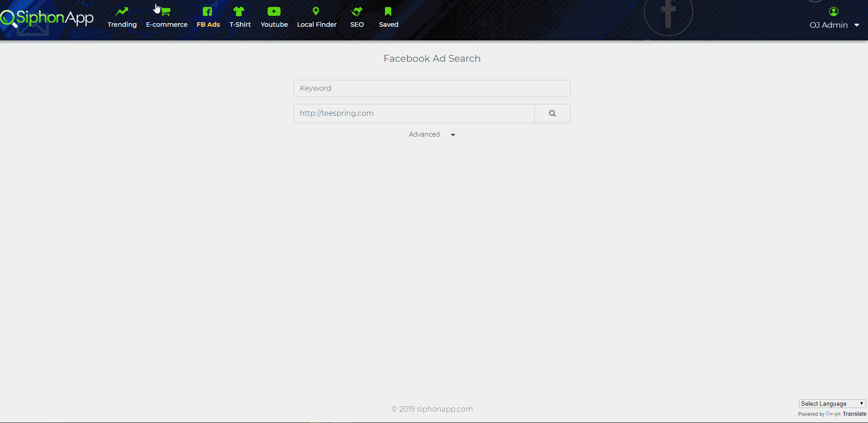Image resolution: width=868 pixels, height=423 pixels.
Task: Click the Advanced text link
Action: [x=424, y=134]
